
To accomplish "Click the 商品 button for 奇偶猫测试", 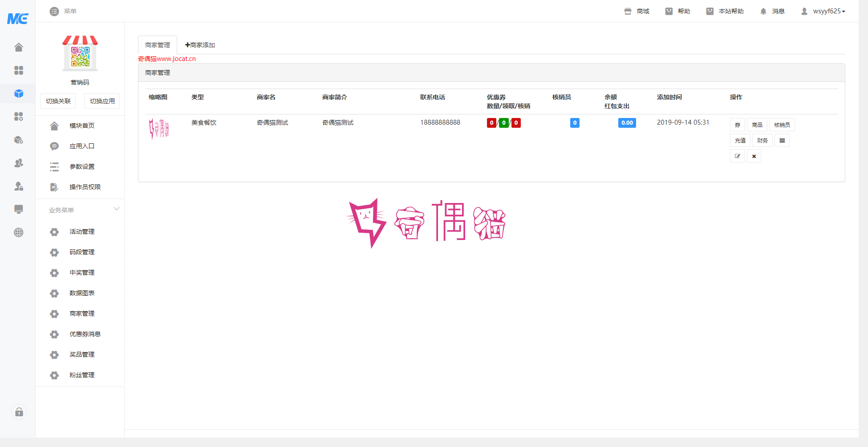I will tap(757, 125).
